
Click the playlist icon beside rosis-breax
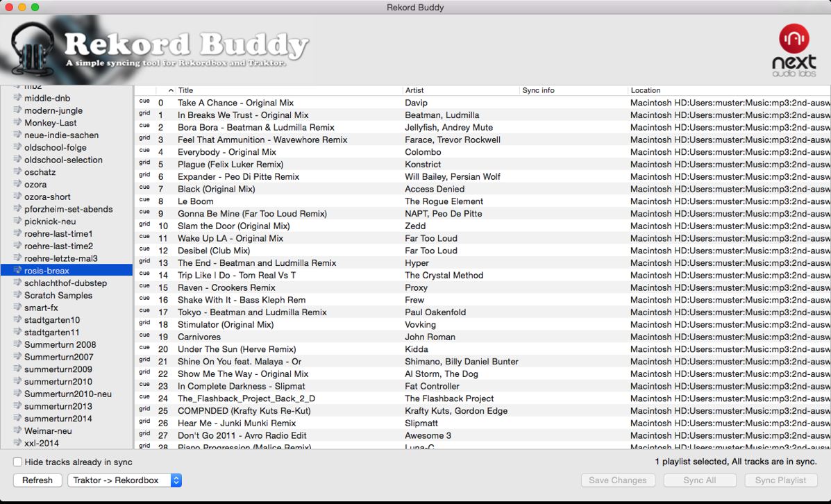[x=17, y=271]
